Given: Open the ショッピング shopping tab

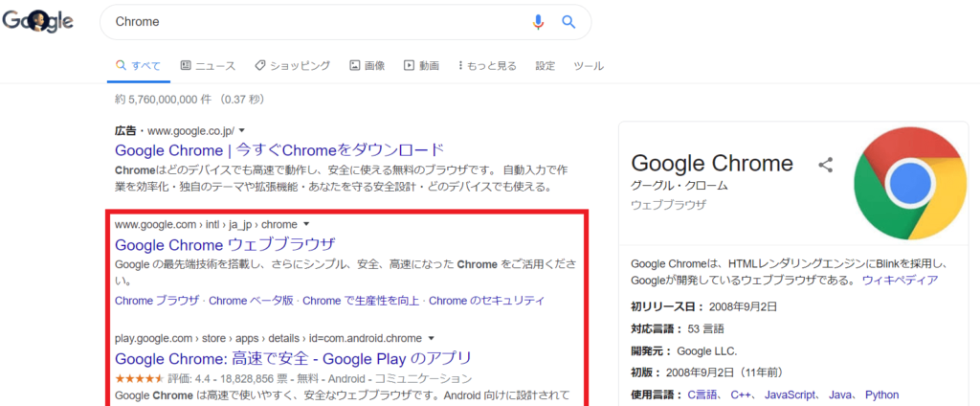Looking at the screenshot, I should pyautogui.click(x=292, y=66).
